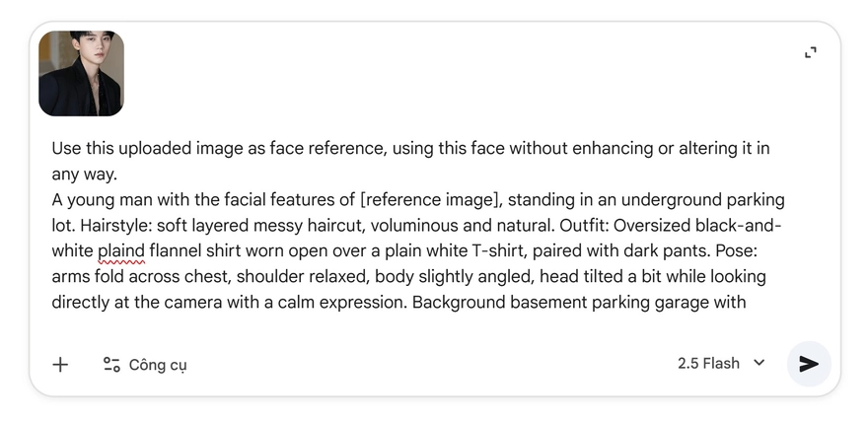Click the text "any way." on line two
This screenshot has height=422, width=868.
pos(84,175)
